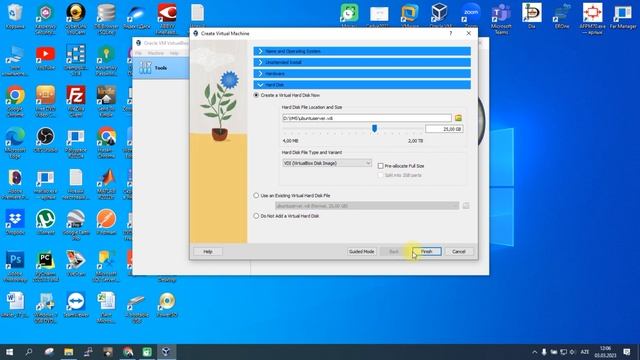Expand Unattended Install section
Screen dimensions: 640x360
(x=362, y=62)
